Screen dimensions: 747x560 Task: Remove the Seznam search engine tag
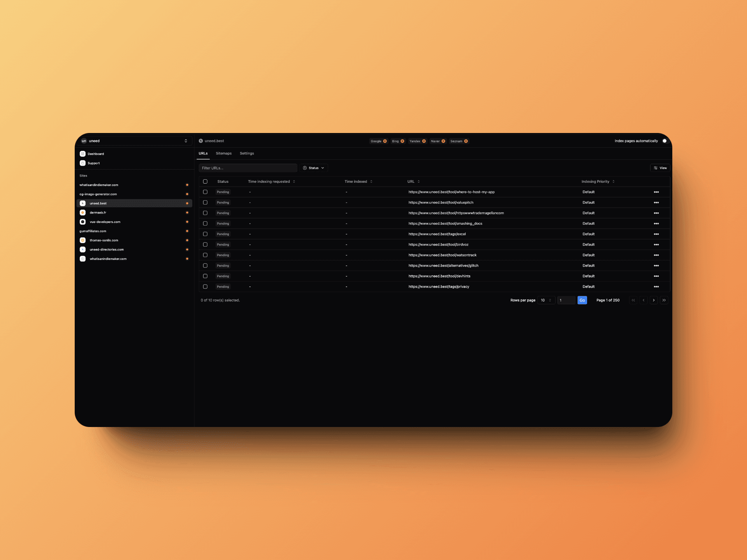[x=466, y=141]
